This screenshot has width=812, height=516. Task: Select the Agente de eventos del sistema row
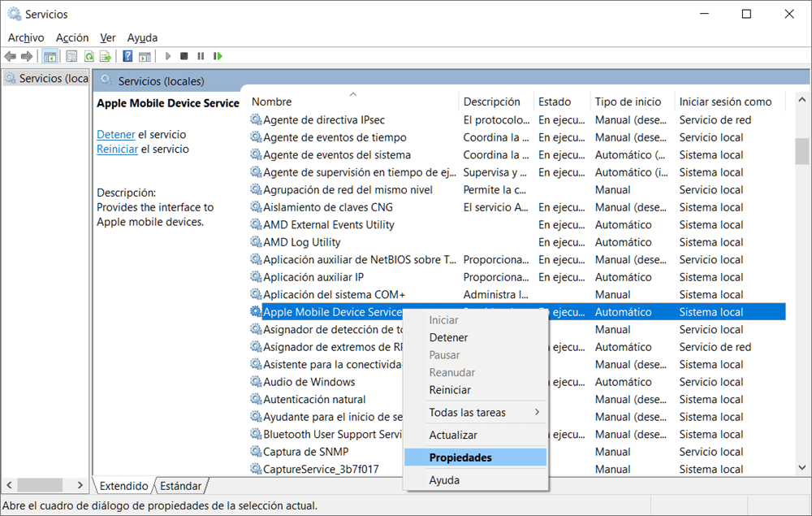pos(518,155)
